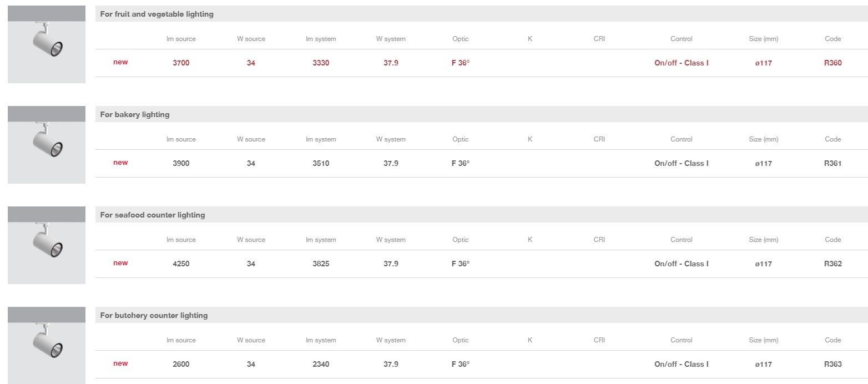Viewport: 868px width, 384px height.
Task: Select the 'For seafood counter lighting' heading
Action: 153,215
